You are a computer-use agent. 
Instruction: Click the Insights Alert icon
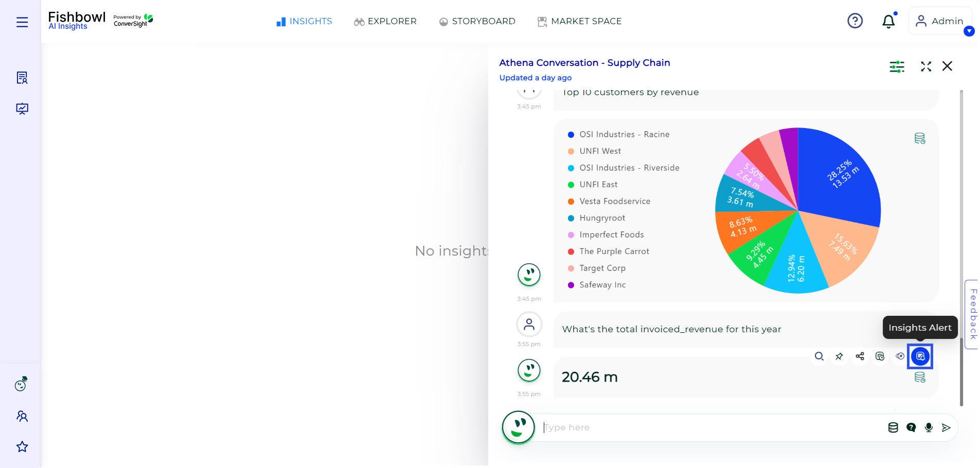[x=920, y=356]
